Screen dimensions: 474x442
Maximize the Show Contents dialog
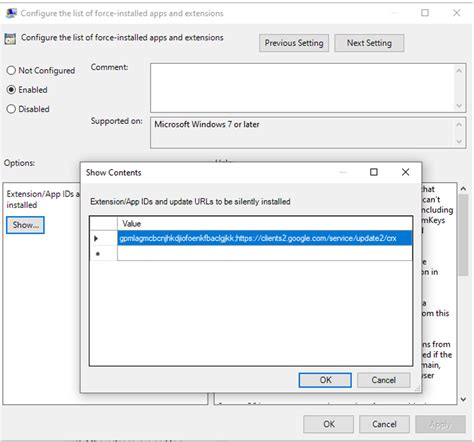click(374, 172)
